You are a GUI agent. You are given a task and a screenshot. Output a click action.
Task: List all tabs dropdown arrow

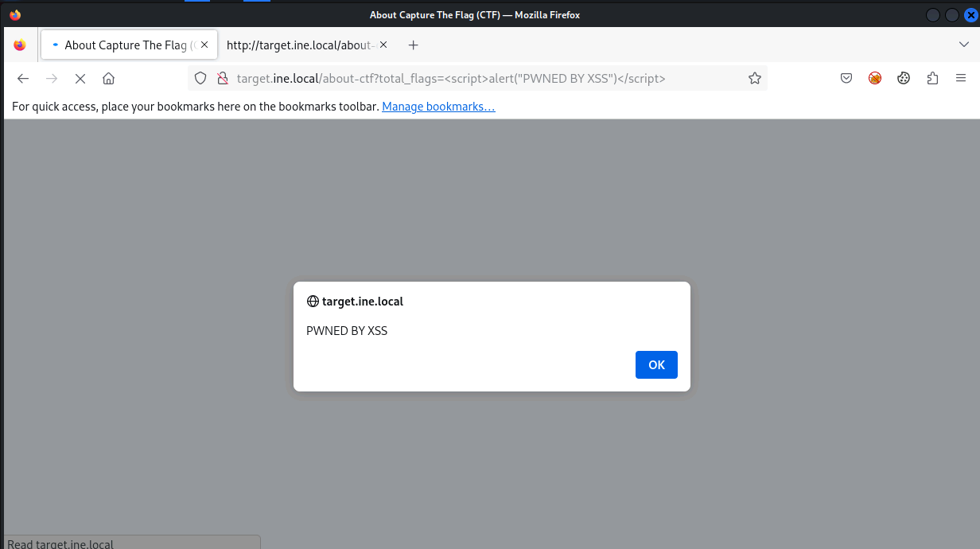964,45
